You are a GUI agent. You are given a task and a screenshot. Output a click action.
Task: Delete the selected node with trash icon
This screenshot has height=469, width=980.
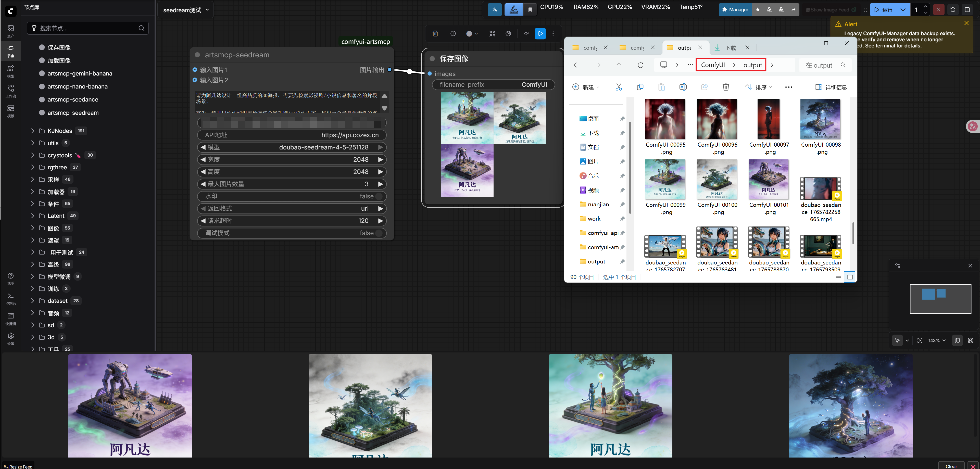435,33
